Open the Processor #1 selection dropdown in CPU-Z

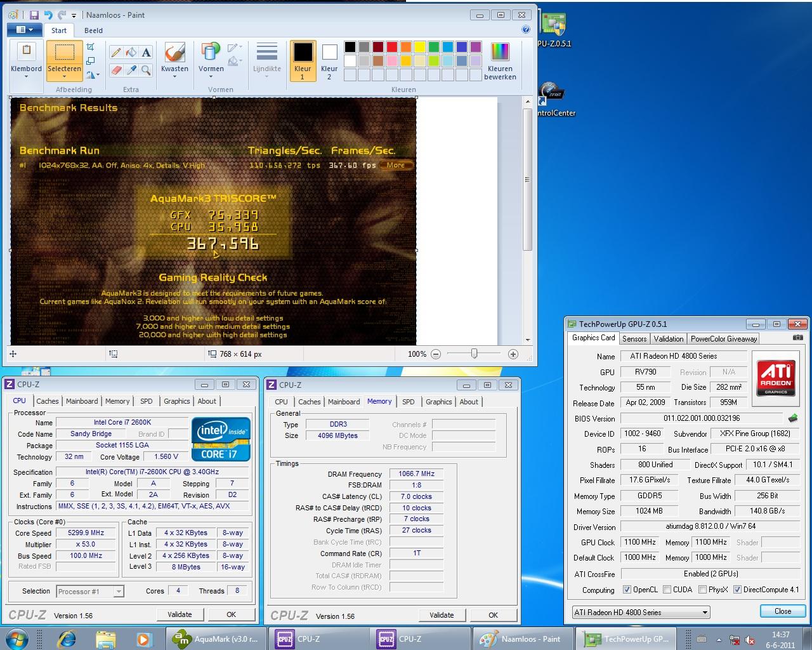pyautogui.click(x=119, y=591)
